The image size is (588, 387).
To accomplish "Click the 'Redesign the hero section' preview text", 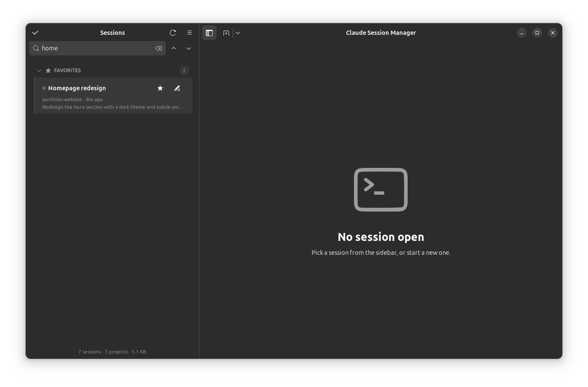I will click(113, 107).
